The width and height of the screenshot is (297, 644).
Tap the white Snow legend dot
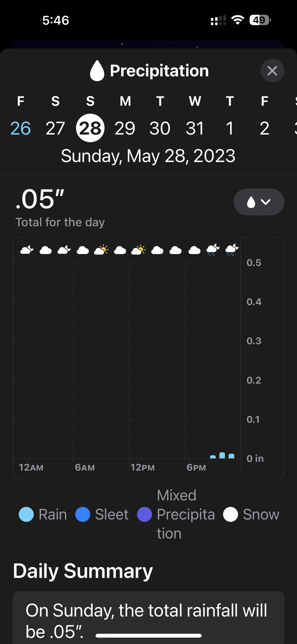tap(230, 514)
